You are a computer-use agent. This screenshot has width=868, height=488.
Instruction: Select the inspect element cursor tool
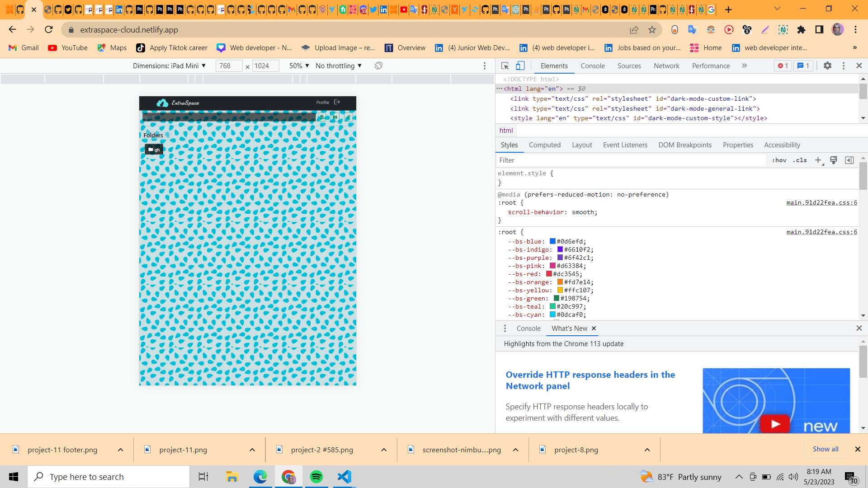(504, 66)
